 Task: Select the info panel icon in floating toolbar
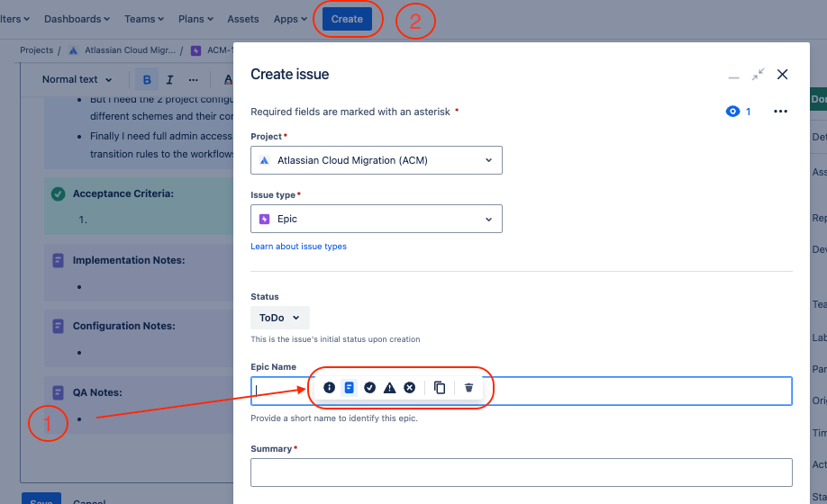(329, 388)
